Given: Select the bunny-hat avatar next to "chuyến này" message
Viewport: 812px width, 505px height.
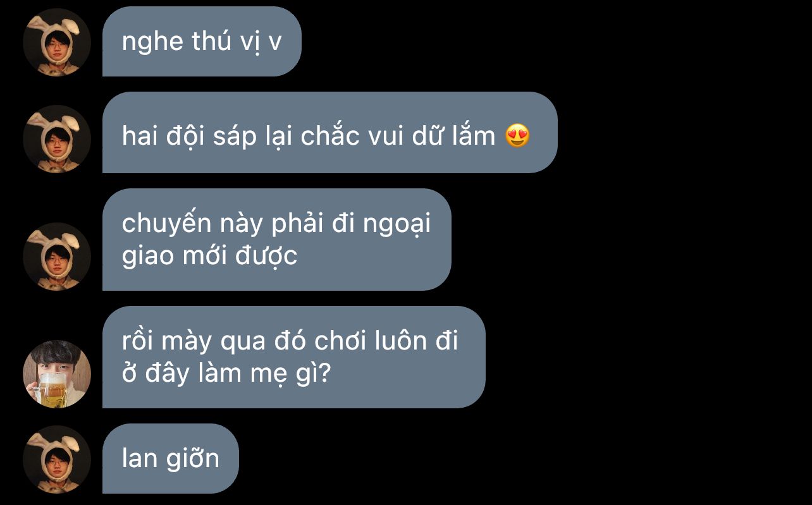Looking at the screenshot, I should point(57,257).
